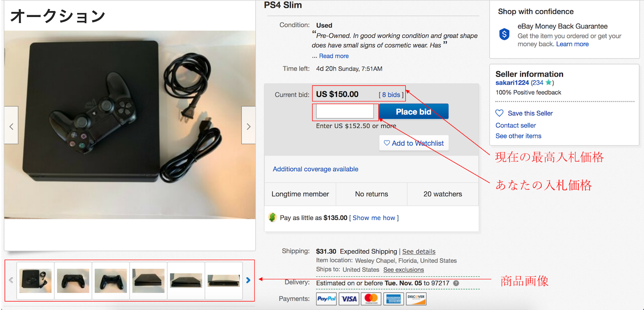The height and width of the screenshot is (310, 644).
Task: Click the PayPal payment icon
Action: [x=326, y=298]
